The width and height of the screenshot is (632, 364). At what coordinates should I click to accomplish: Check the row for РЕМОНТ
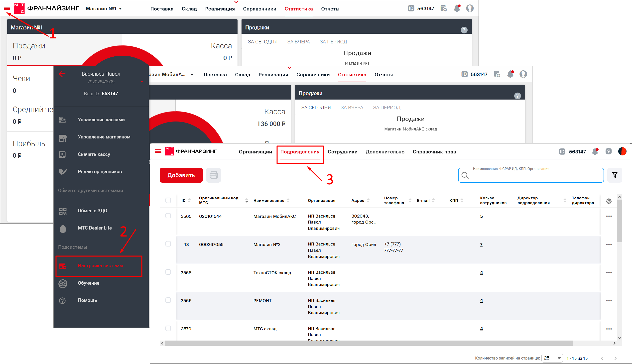168,300
